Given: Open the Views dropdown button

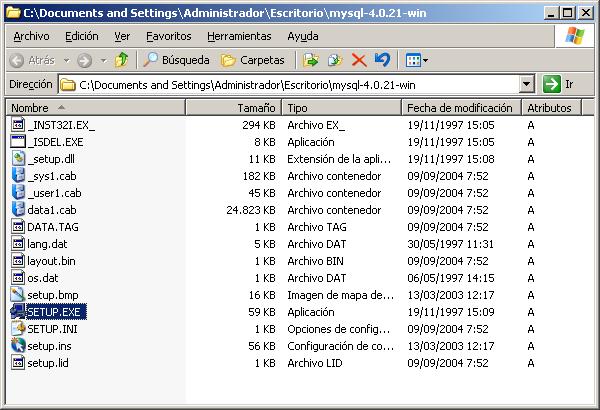Looking at the screenshot, I should coord(417,60).
